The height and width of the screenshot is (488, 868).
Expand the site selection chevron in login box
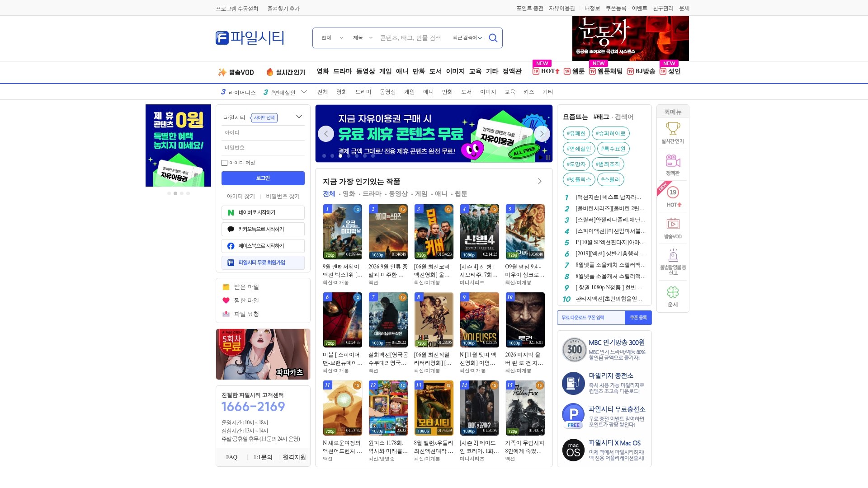pyautogui.click(x=299, y=117)
